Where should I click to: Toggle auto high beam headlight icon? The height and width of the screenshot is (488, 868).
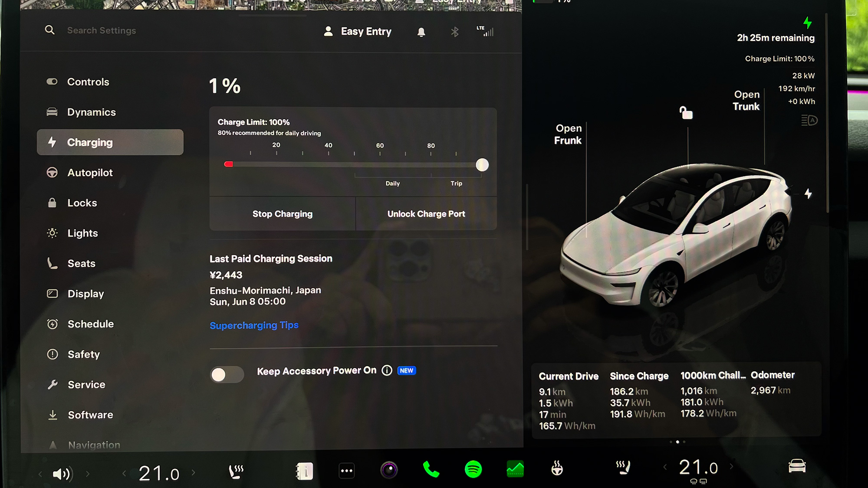click(809, 120)
